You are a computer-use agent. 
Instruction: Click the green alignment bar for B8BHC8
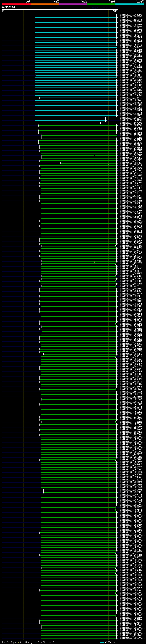[x=89, y=163]
